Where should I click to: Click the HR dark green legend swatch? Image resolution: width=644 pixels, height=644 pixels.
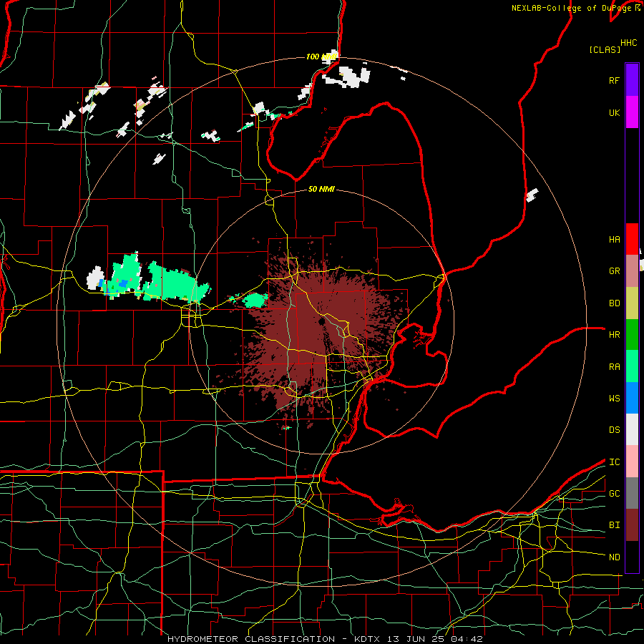(x=632, y=335)
